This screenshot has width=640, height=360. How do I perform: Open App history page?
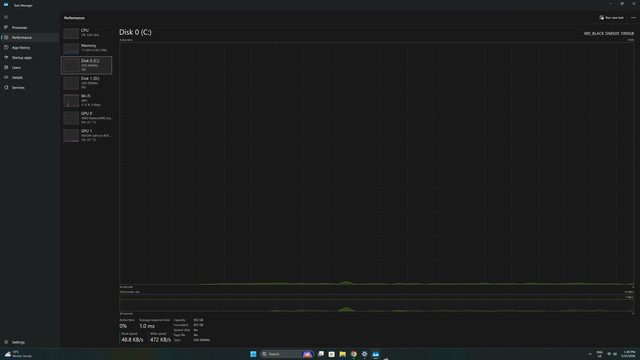pyautogui.click(x=30, y=47)
